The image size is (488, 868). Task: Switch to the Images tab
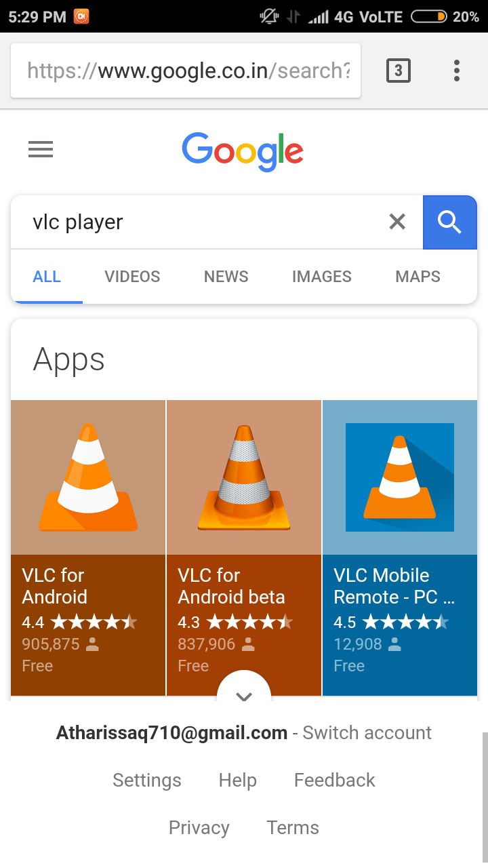coord(322,277)
